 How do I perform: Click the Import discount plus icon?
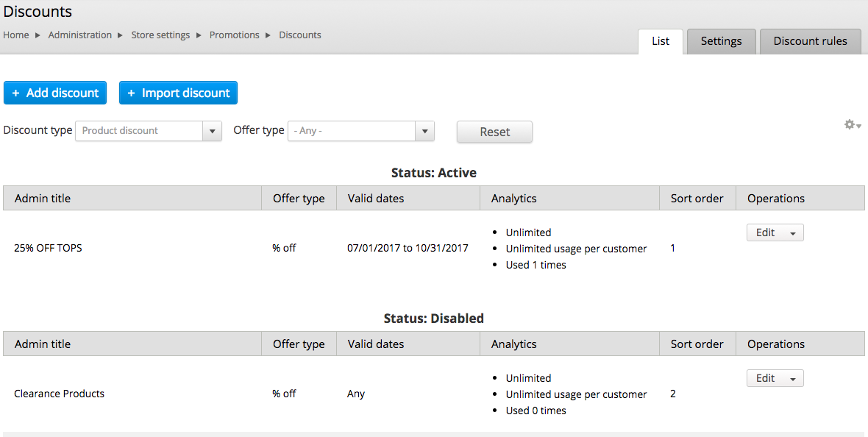[x=131, y=93]
